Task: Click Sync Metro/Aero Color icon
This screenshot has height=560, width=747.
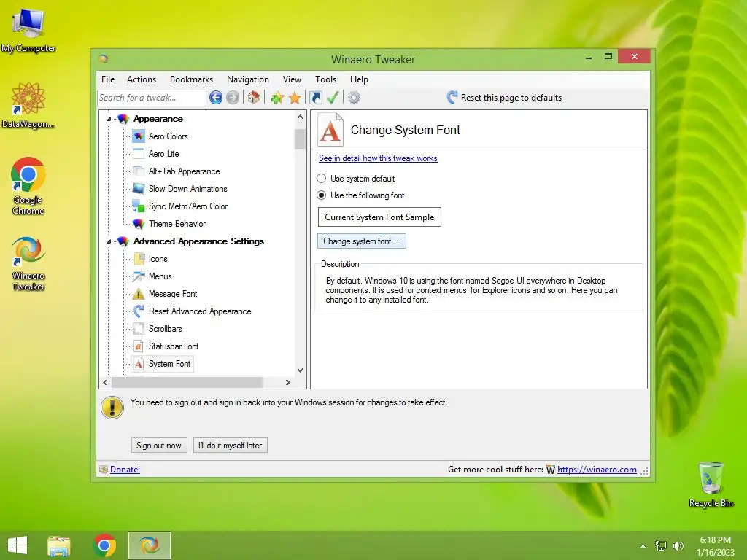Action: 139,206
